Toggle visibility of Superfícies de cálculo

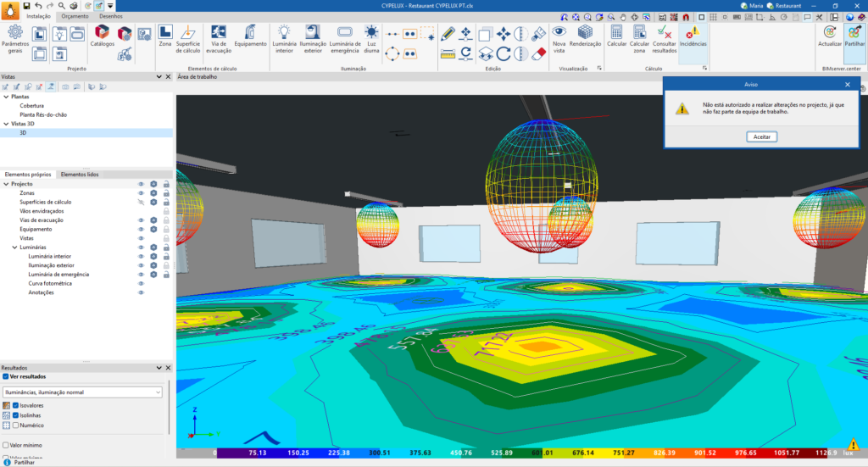pyautogui.click(x=142, y=202)
